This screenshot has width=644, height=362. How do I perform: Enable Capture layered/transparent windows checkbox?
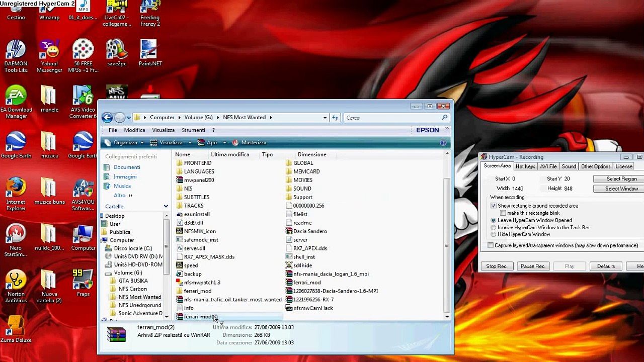click(x=491, y=245)
